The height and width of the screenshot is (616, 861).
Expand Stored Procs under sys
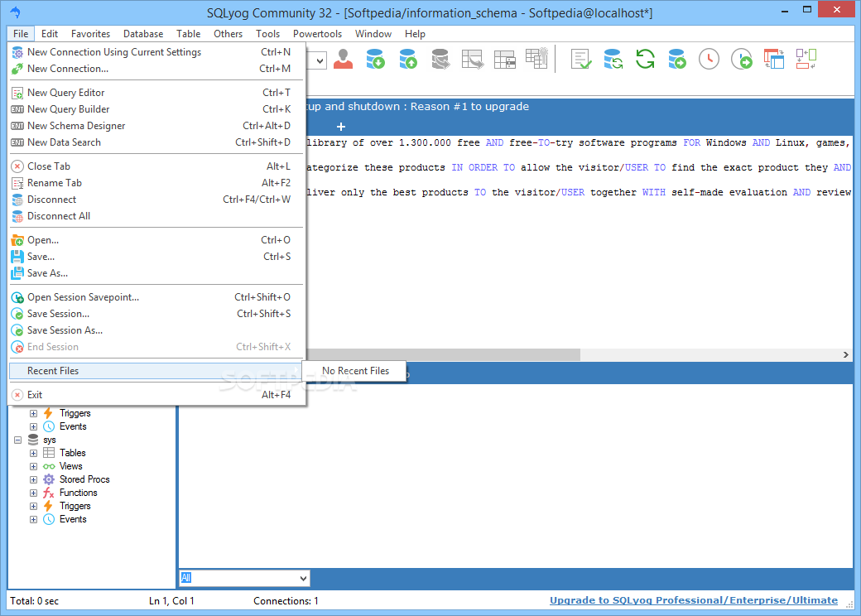pyautogui.click(x=33, y=479)
